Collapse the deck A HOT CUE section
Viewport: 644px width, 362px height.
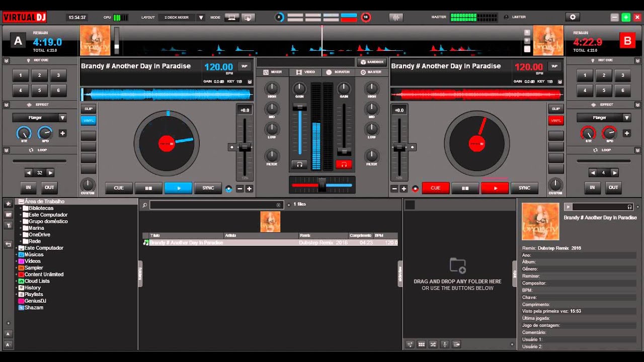(6, 60)
